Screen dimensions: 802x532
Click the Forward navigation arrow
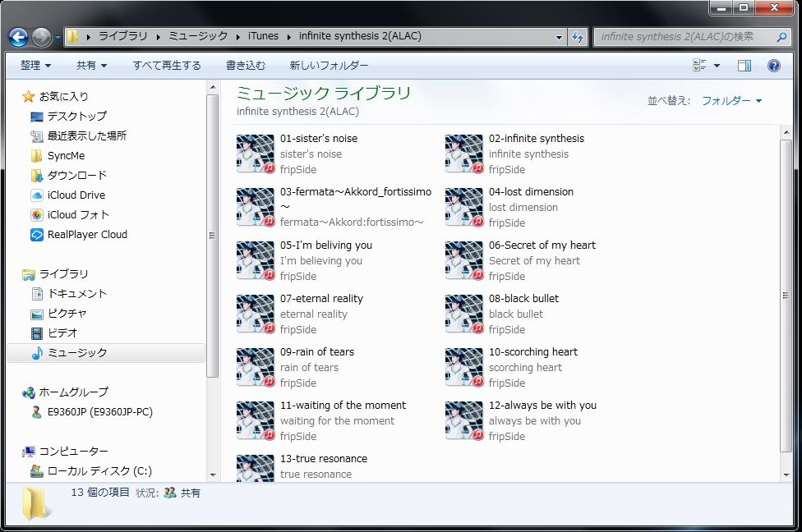[x=41, y=37]
